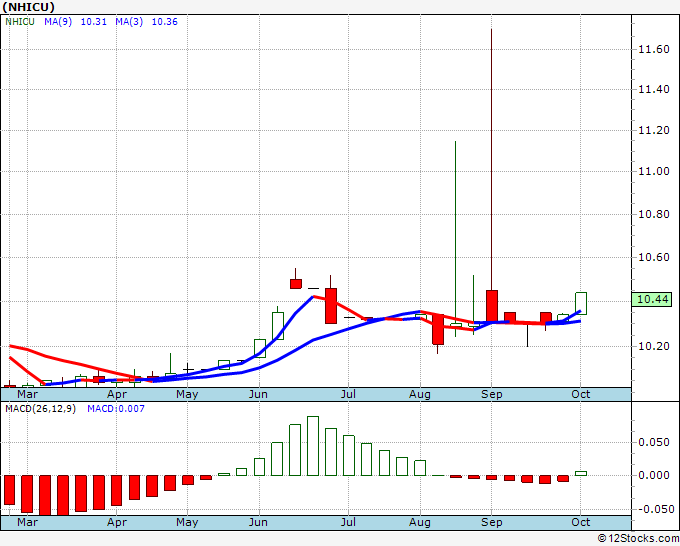Click the 0.050 MACD axis label

click(654, 442)
